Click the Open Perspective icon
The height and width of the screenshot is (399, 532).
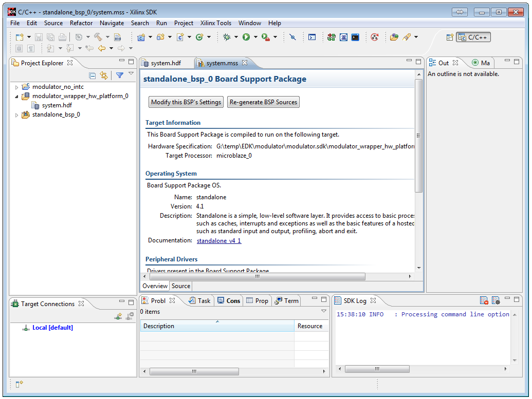(450, 37)
